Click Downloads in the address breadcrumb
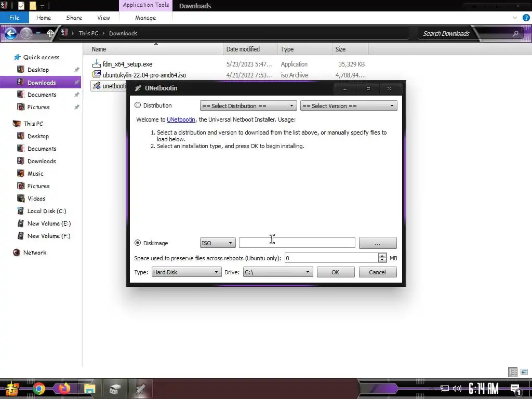 pyautogui.click(x=123, y=33)
